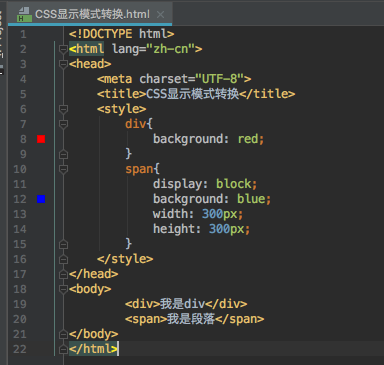Click line number 11 in the gutter
Screen dimensions: 384x365
click(x=20, y=184)
